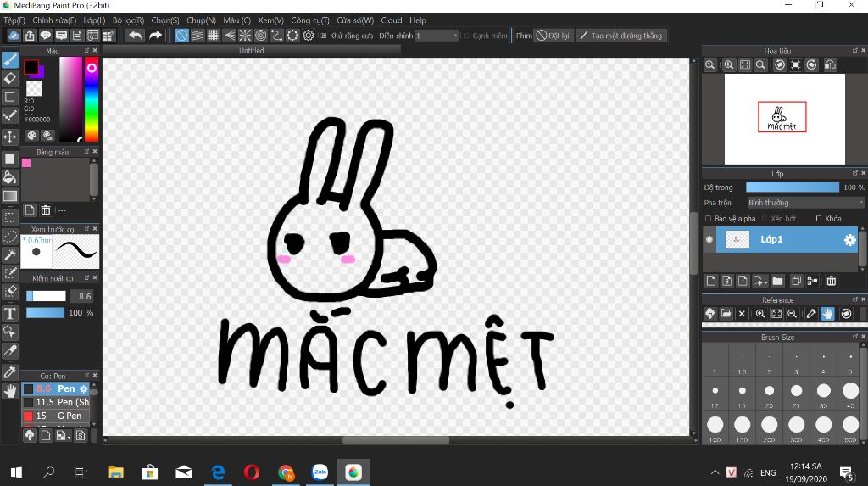Screen dimensions: 868x486
Task: Duplicate the current layer
Action: pyautogui.click(x=796, y=281)
